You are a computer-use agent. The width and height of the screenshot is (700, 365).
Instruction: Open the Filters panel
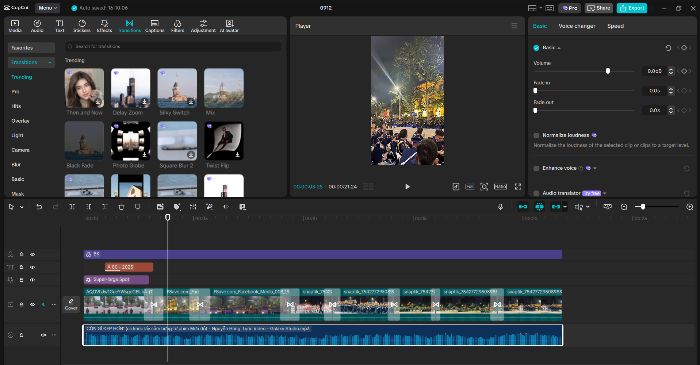(x=177, y=26)
